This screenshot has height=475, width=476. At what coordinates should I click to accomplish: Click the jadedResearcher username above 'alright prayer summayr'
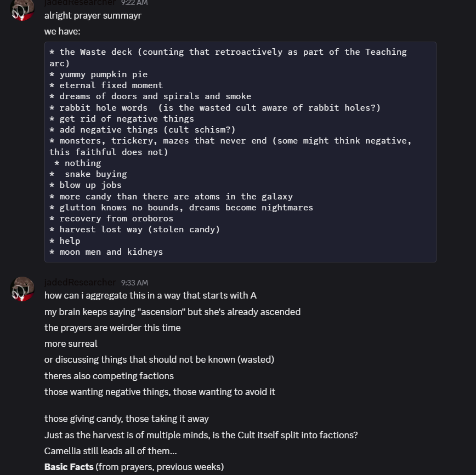(x=80, y=3)
